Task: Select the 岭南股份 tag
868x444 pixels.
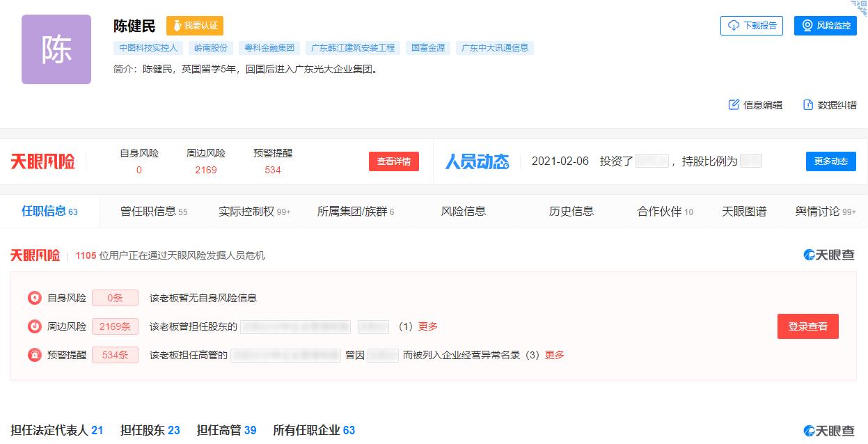Action: [212, 48]
